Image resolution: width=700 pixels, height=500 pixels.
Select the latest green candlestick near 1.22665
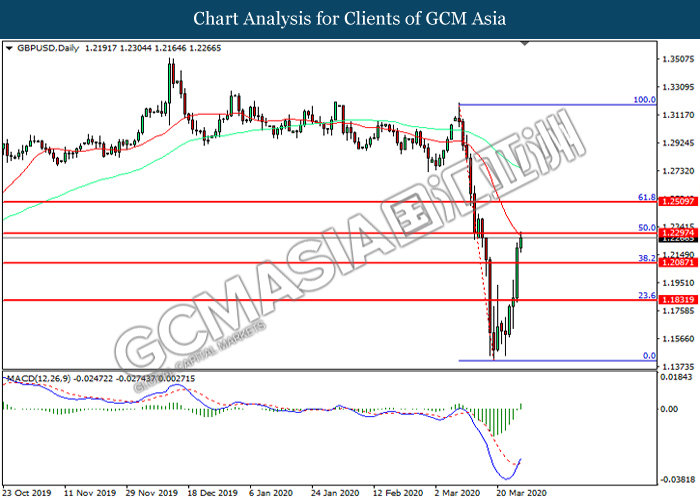click(521, 242)
